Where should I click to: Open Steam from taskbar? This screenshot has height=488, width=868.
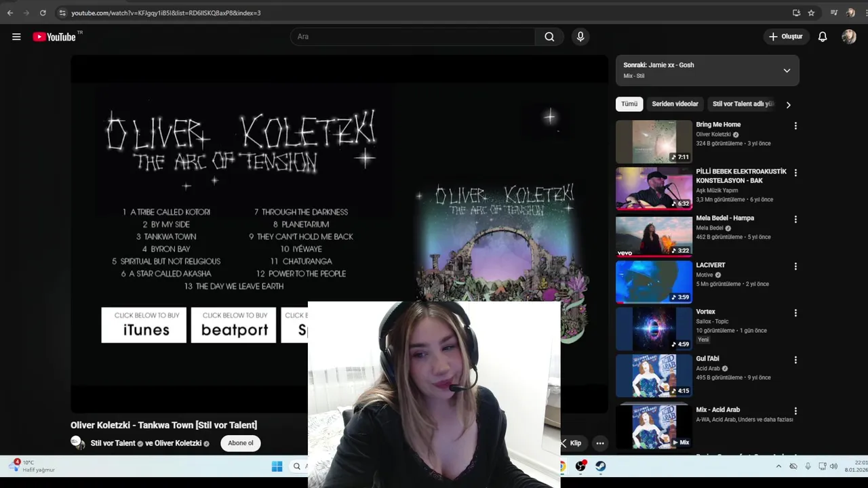coord(600,466)
